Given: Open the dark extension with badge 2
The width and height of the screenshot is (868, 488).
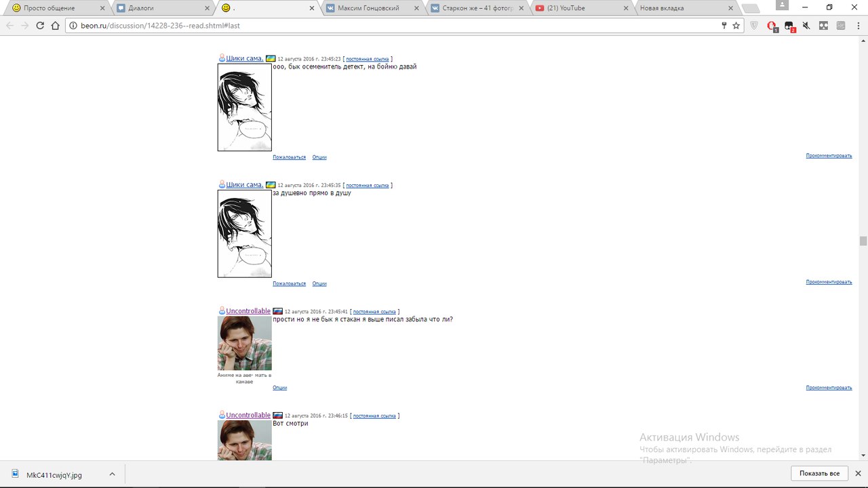Looking at the screenshot, I should pyautogui.click(x=789, y=26).
